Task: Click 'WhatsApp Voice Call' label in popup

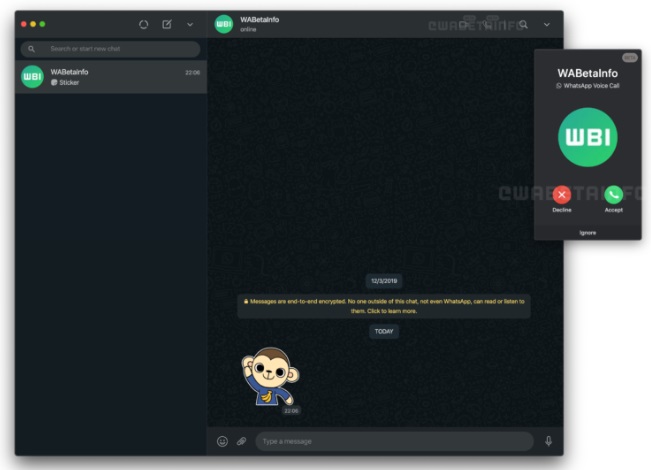Action: (592, 86)
